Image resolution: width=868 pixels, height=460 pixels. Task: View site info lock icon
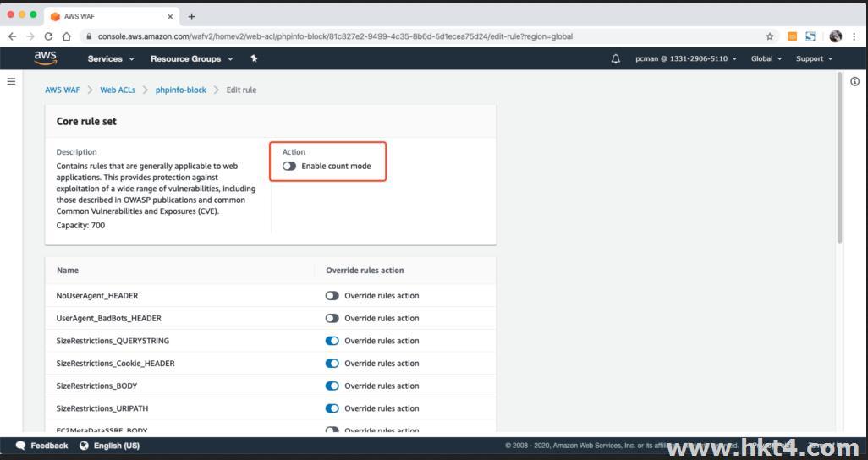(x=88, y=36)
